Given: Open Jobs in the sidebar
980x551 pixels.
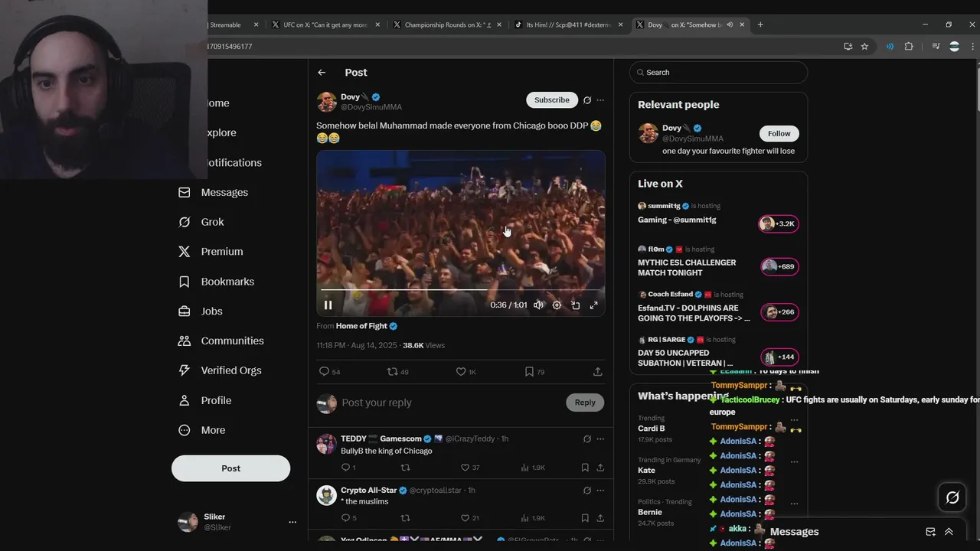Looking at the screenshot, I should point(200,311).
